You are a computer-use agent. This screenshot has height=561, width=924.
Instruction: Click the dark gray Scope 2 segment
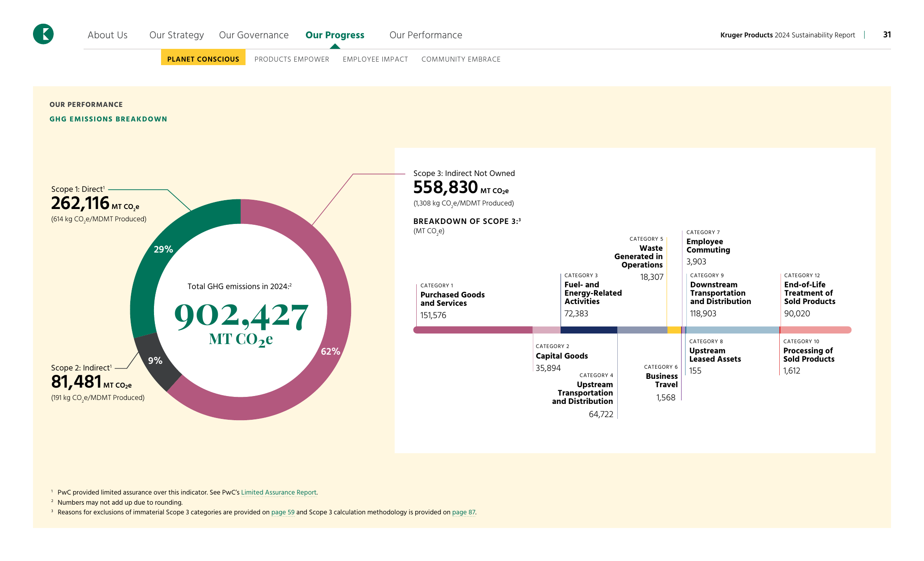click(155, 360)
